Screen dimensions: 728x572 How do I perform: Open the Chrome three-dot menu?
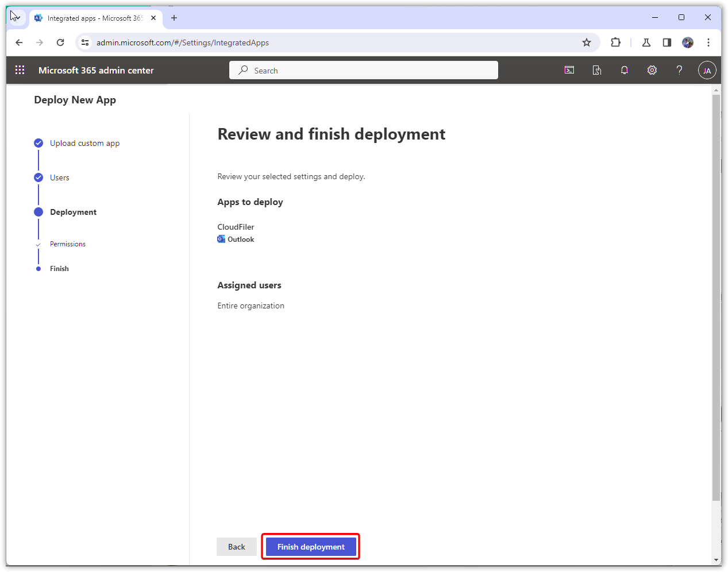point(708,42)
